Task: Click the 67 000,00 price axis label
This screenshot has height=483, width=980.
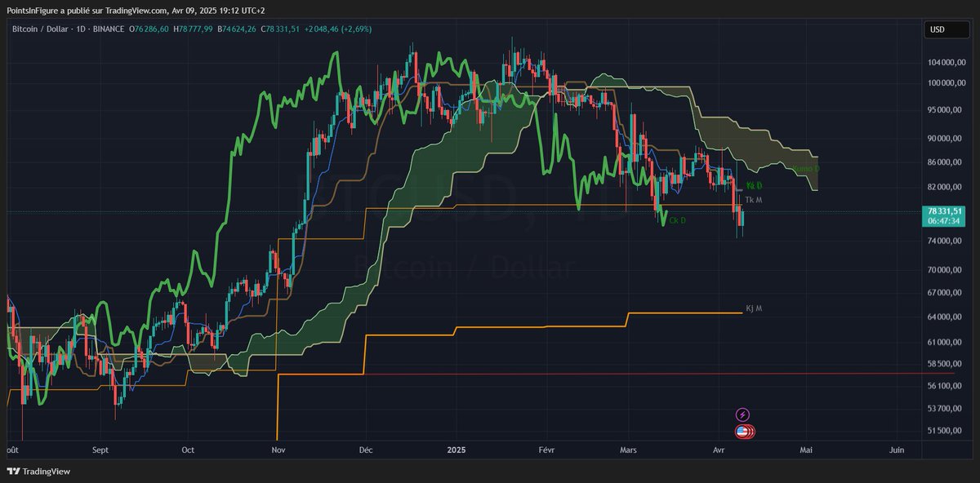Action: [947, 293]
